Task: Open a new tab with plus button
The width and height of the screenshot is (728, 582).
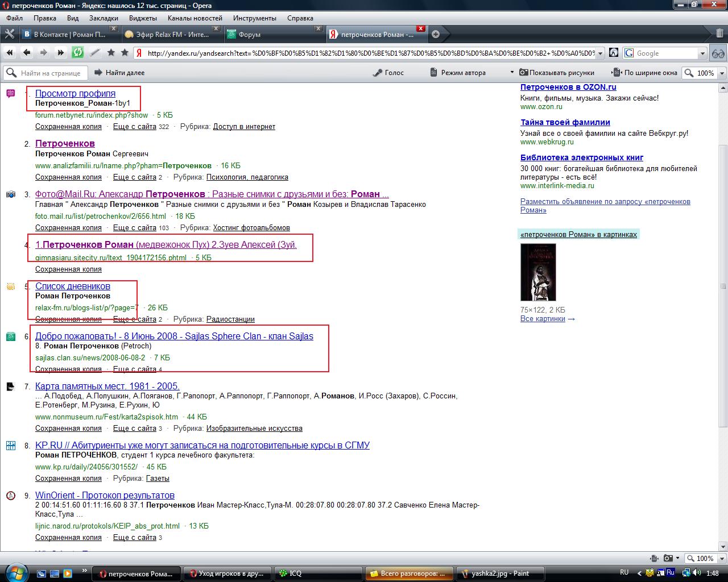Action: 436,34
